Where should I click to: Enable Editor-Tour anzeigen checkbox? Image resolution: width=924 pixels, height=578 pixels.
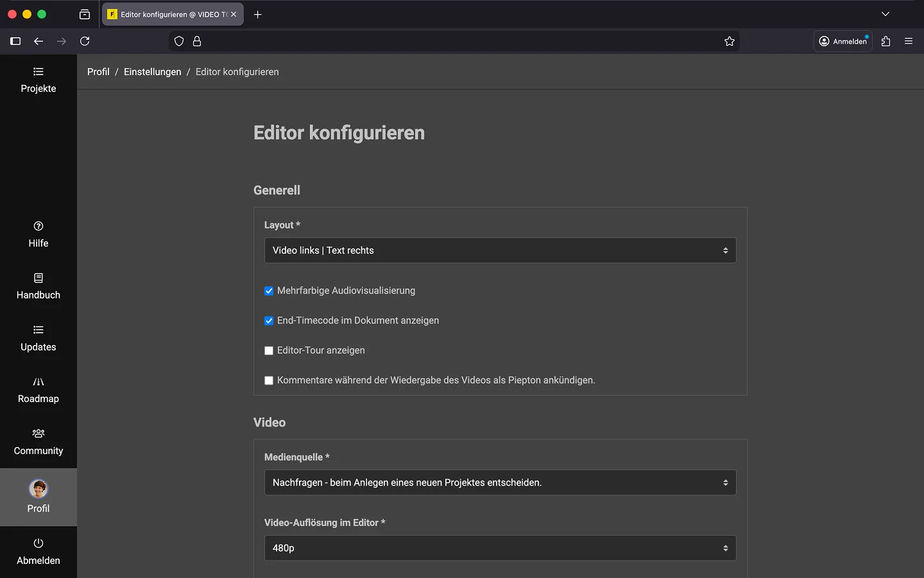tap(269, 351)
